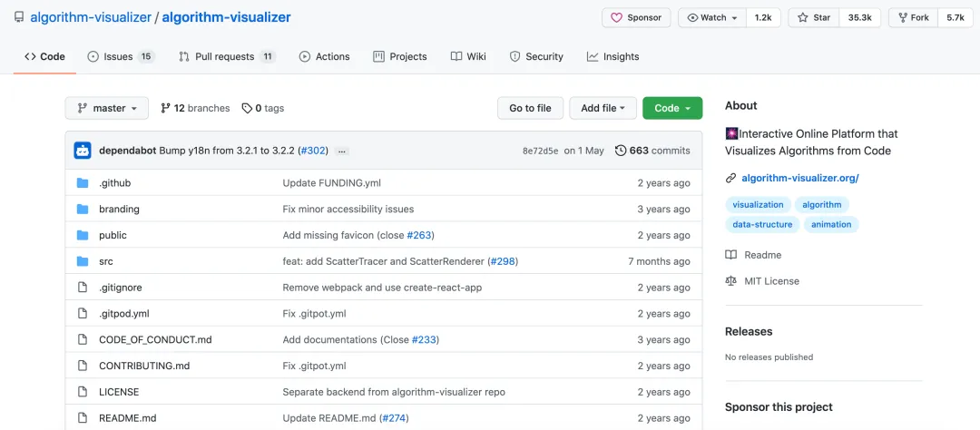Open the Add file dropdown
Screen dimensions: 980x430
click(603, 108)
